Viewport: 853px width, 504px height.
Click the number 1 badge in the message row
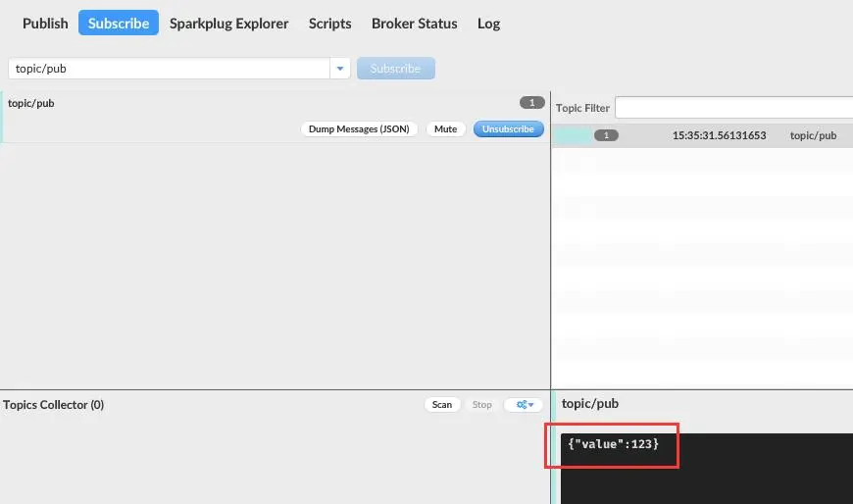tap(606, 135)
